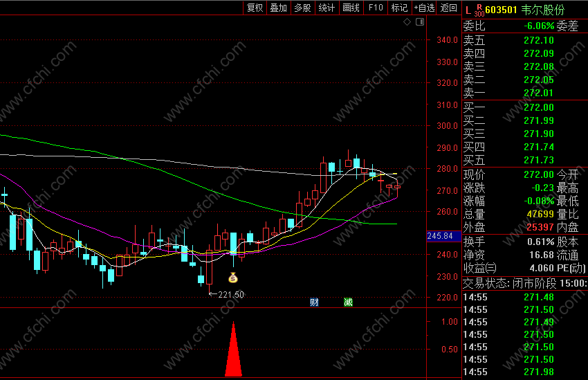
Task: Click the R 300 margin indicator
Action: tap(479, 10)
